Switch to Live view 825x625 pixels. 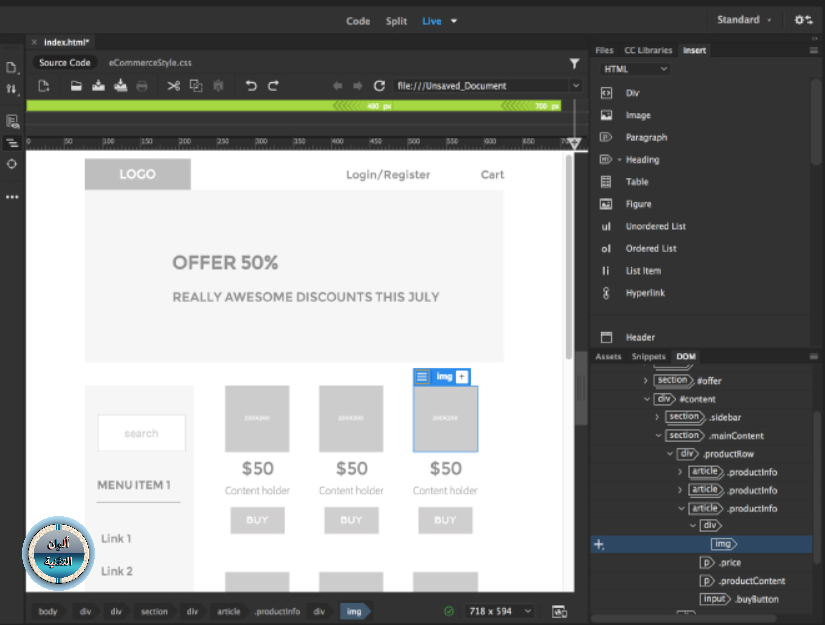pyautogui.click(x=431, y=21)
